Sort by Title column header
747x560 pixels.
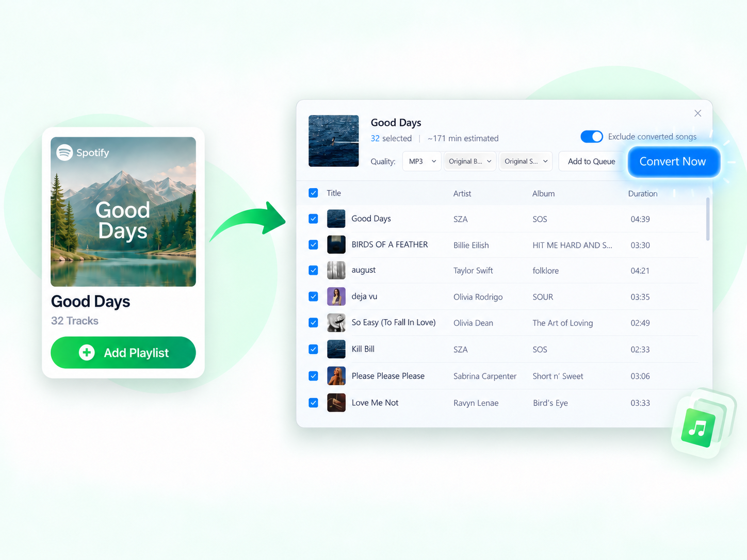(x=334, y=193)
